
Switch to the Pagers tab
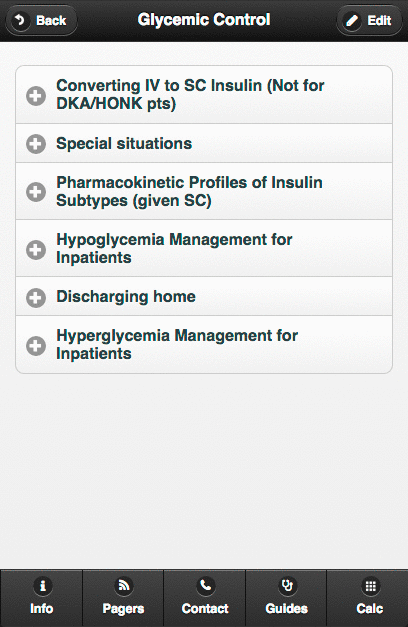[123, 598]
